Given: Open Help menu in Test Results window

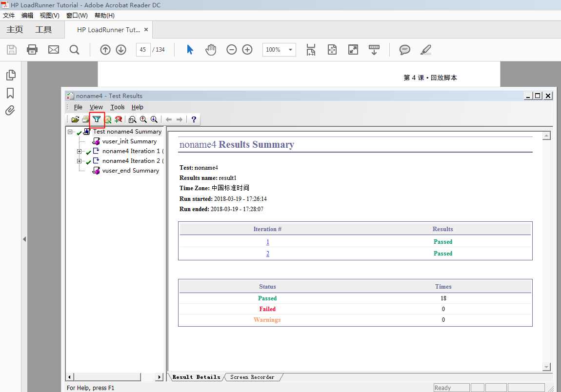Looking at the screenshot, I should coord(137,107).
